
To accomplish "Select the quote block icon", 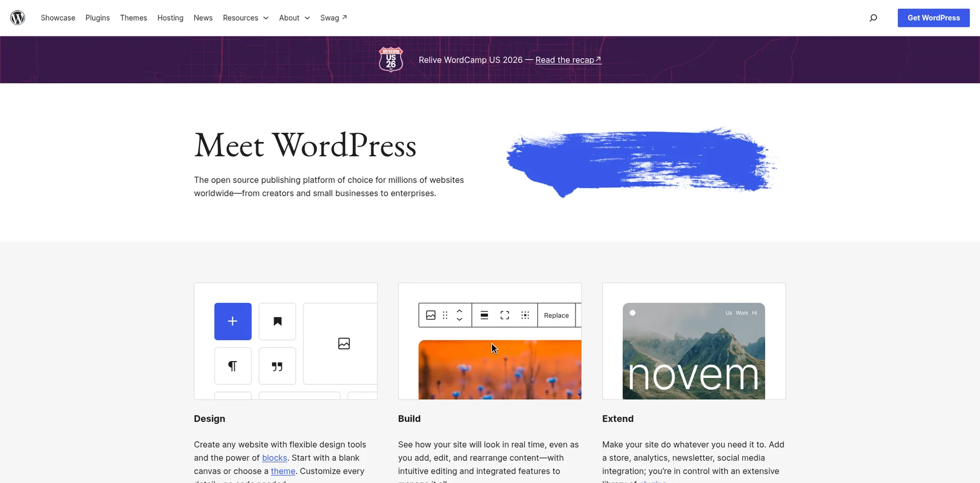I will (277, 366).
